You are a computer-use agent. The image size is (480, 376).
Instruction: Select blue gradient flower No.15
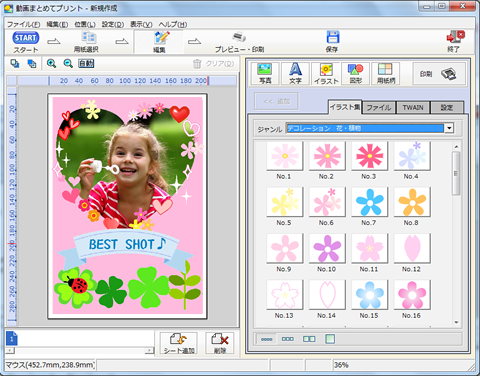coord(369,294)
